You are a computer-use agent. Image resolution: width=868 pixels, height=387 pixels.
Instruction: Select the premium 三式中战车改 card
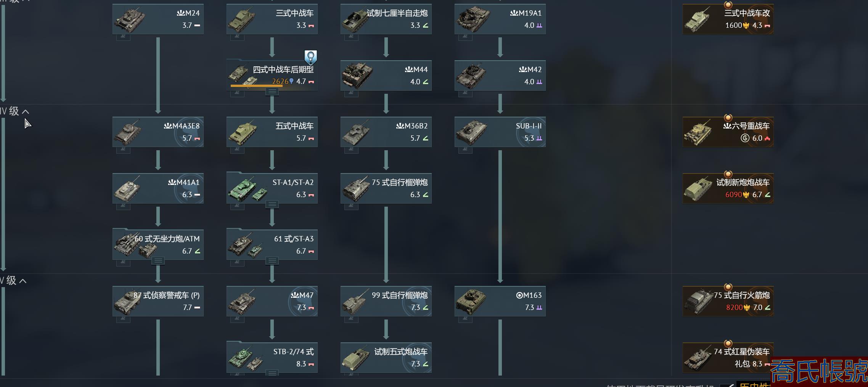[728, 19]
